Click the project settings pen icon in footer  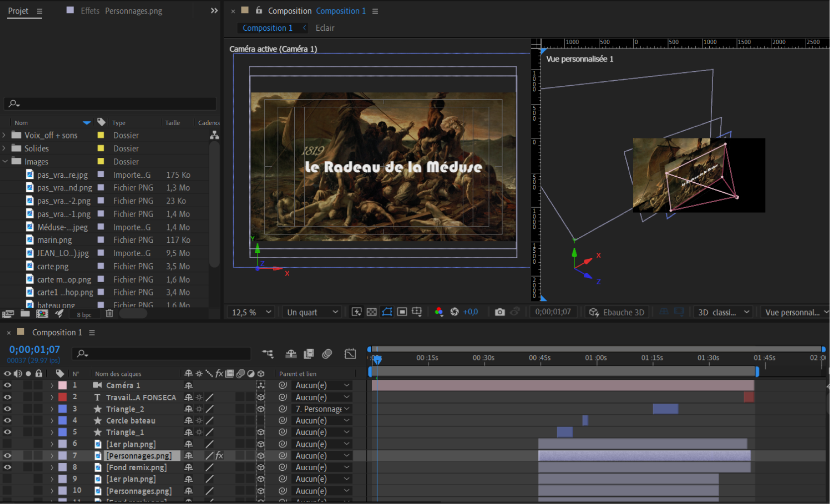(x=59, y=313)
